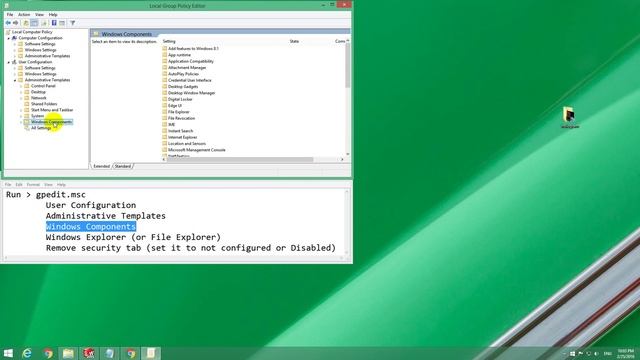The height and width of the screenshot is (360, 640).
Task: Click the Back arrow in Group Policy toolbar
Action: (x=8, y=23)
